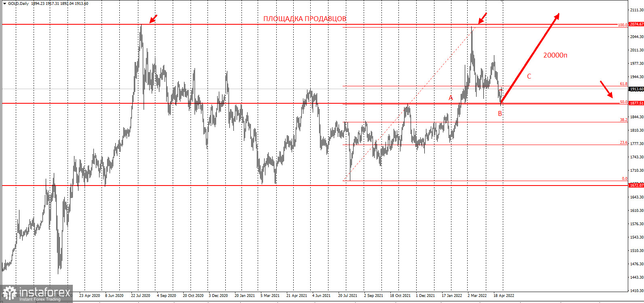
Task: Select the ПЛОЩАДКА ПРОДАВЦОВ text label
Action: (305, 19)
